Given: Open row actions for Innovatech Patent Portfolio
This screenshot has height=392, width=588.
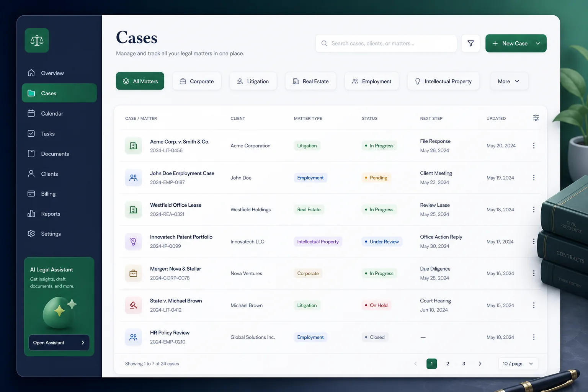Looking at the screenshot, I should tap(534, 242).
